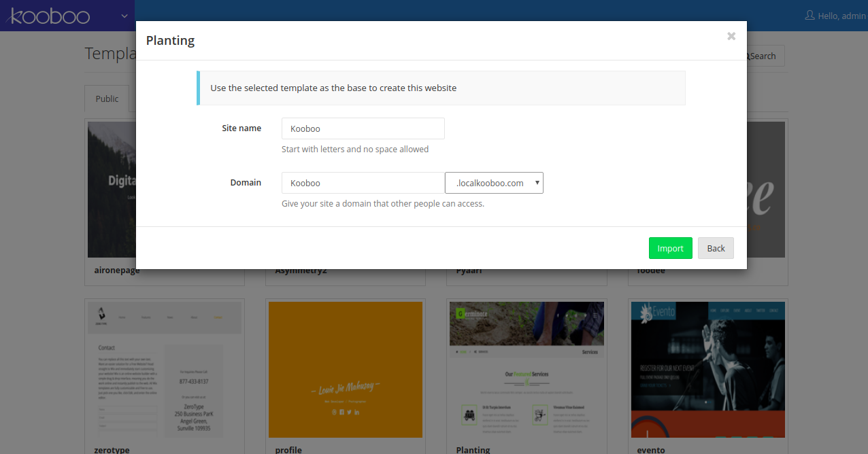Select the foodee template thumbnail
Screen dimensions: 868x454
point(766,190)
